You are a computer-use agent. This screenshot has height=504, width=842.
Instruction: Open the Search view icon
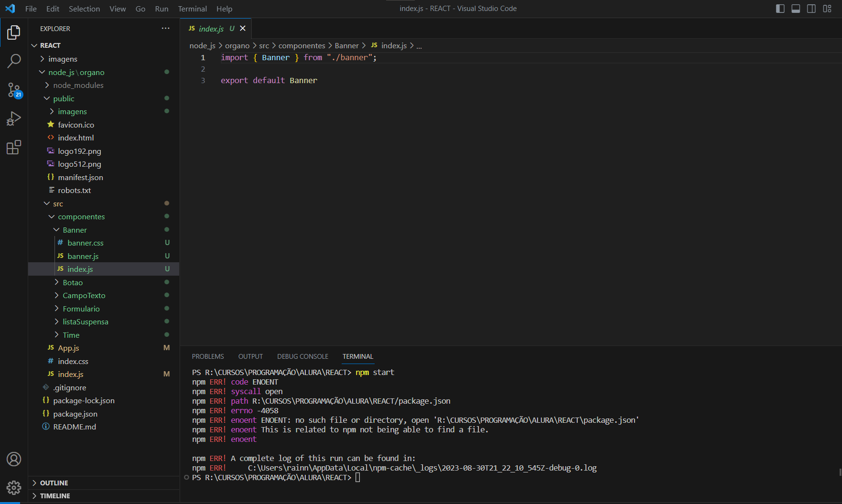click(14, 61)
